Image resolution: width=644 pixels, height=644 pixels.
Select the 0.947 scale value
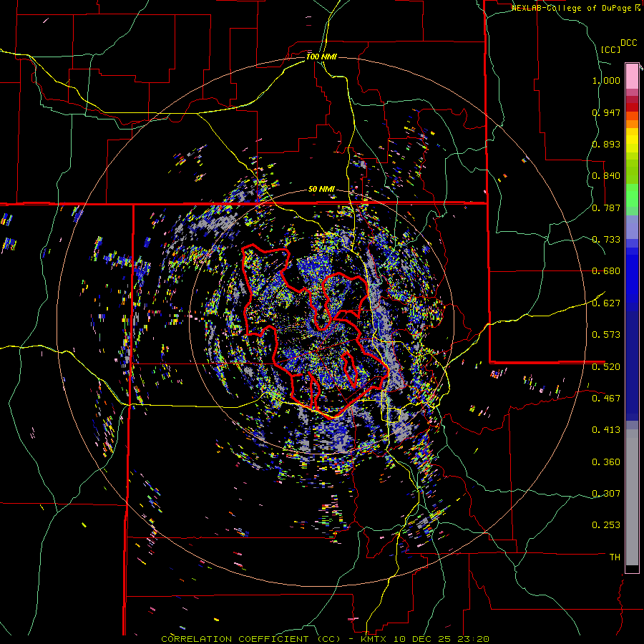click(606, 112)
